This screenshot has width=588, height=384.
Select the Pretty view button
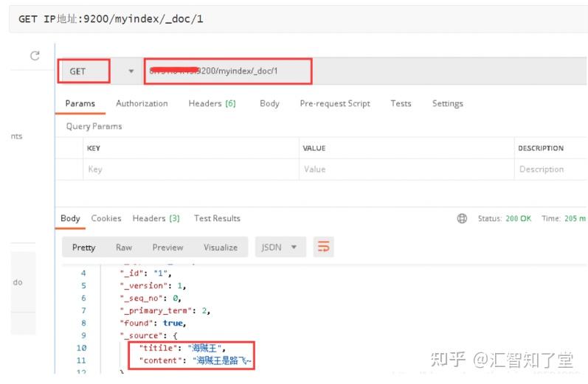point(83,247)
